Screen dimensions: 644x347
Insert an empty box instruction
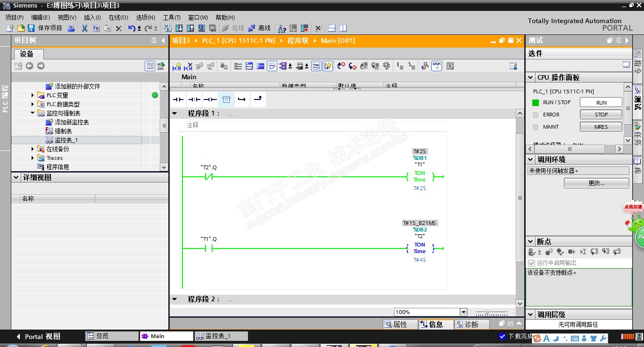(x=226, y=99)
